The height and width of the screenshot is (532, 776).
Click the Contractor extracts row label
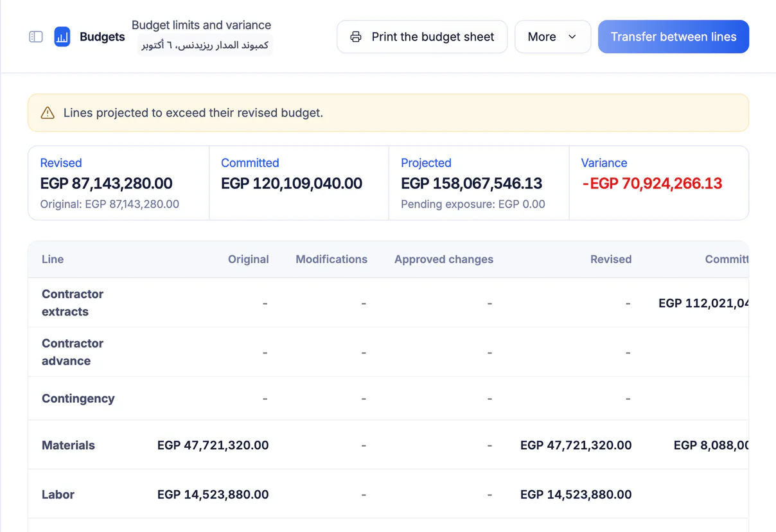(x=73, y=303)
